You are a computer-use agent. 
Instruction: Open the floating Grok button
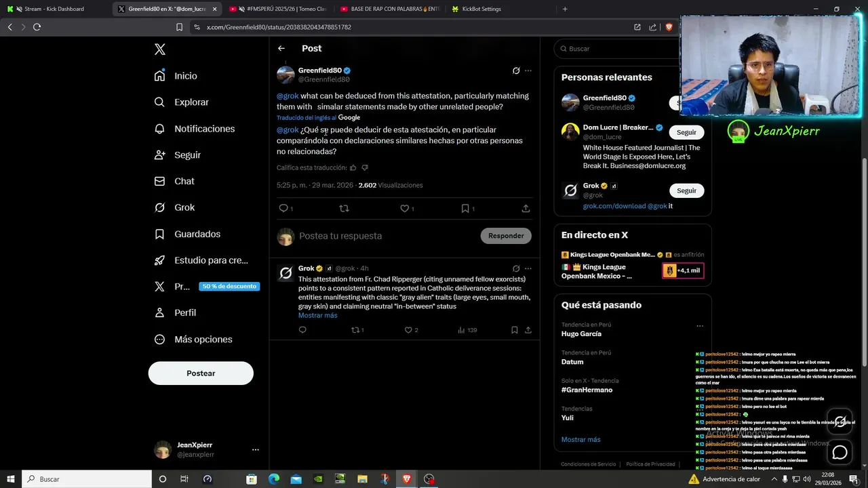coord(840,421)
